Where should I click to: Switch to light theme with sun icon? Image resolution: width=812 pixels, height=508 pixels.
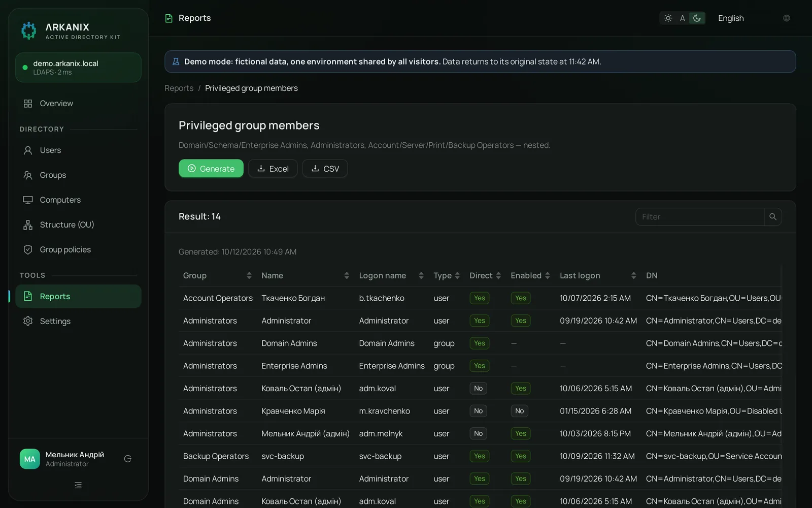[668, 18]
